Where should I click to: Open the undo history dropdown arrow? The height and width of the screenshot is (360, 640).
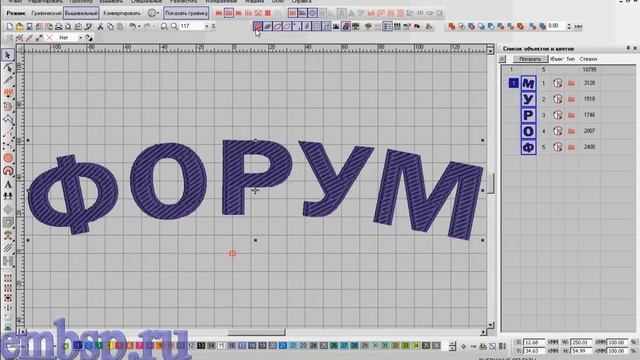(139, 27)
